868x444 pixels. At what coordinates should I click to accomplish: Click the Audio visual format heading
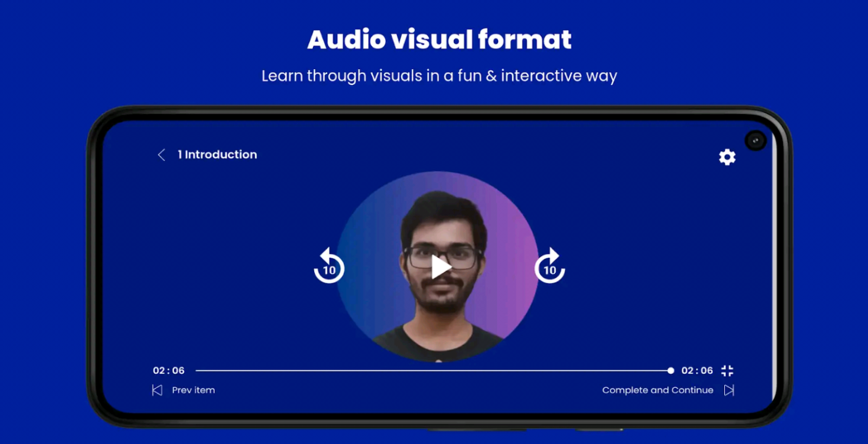click(x=439, y=39)
